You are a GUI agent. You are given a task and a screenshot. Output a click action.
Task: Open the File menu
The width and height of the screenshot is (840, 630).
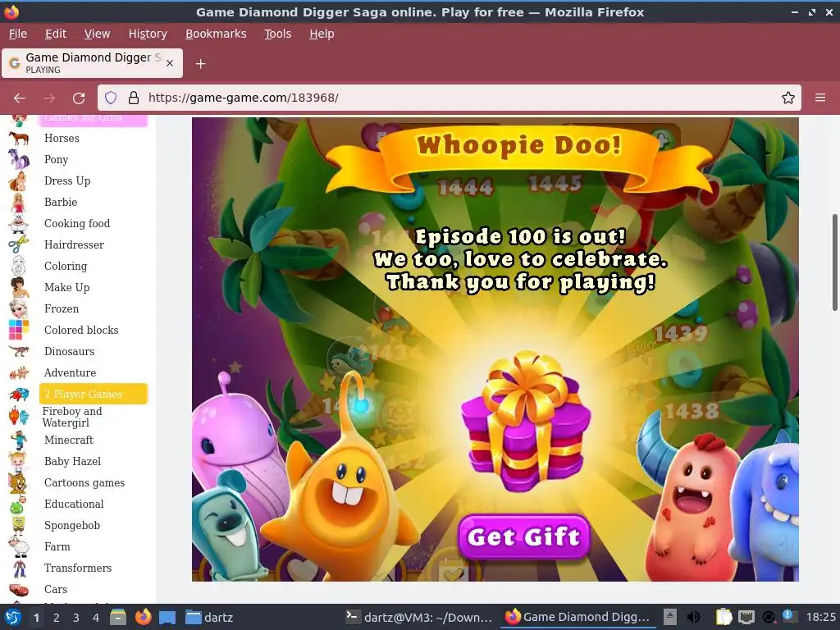(18, 34)
